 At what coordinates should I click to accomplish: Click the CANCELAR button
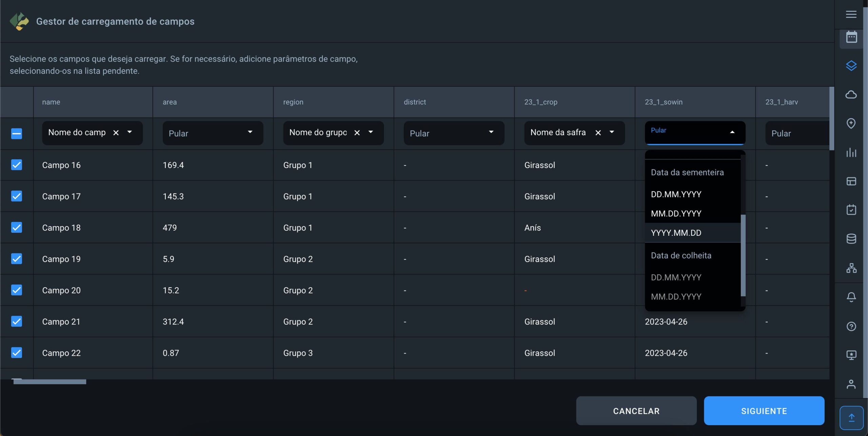tap(636, 411)
